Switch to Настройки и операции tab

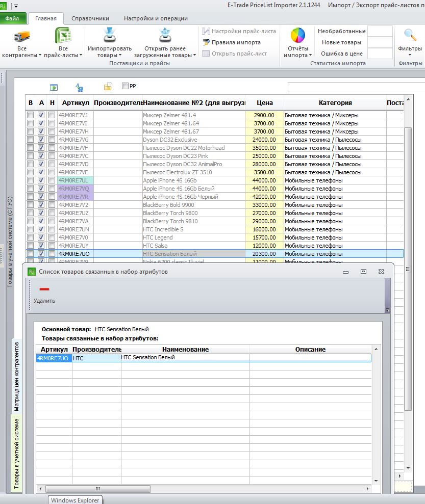tap(156, 18)
